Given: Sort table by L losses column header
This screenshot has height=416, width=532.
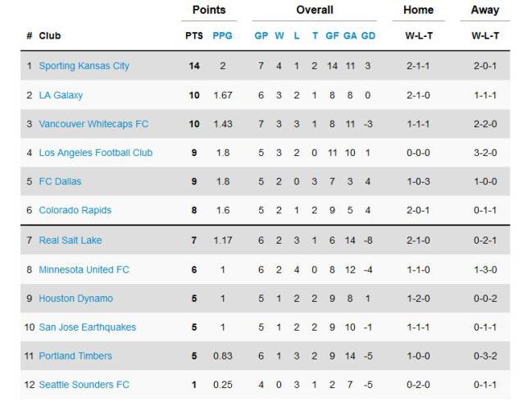Looking at the screenshot, I should click(297, 35).
